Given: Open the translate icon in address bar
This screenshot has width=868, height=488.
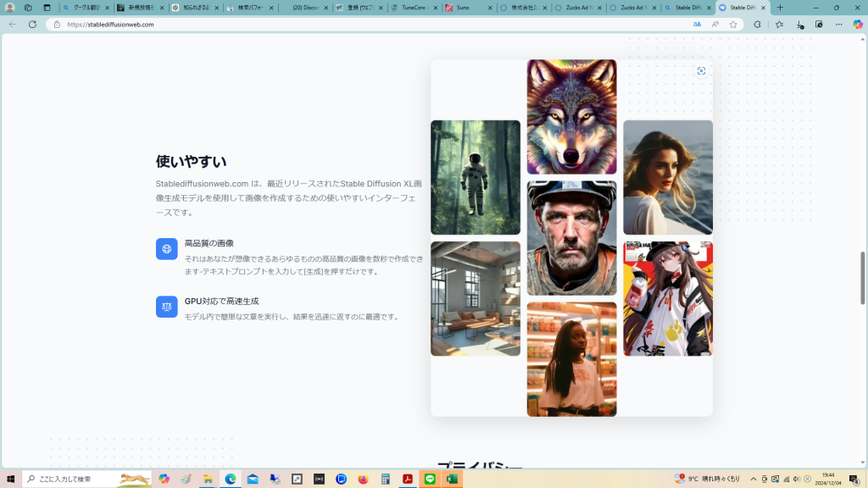Looking at the screenshot, I should pyautogui.click(x=698, y=25).
